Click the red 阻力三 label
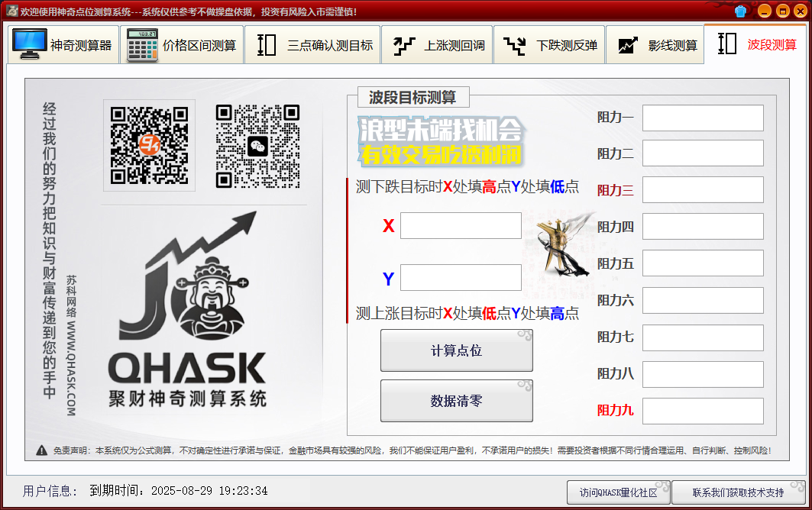 click(615, 190)
